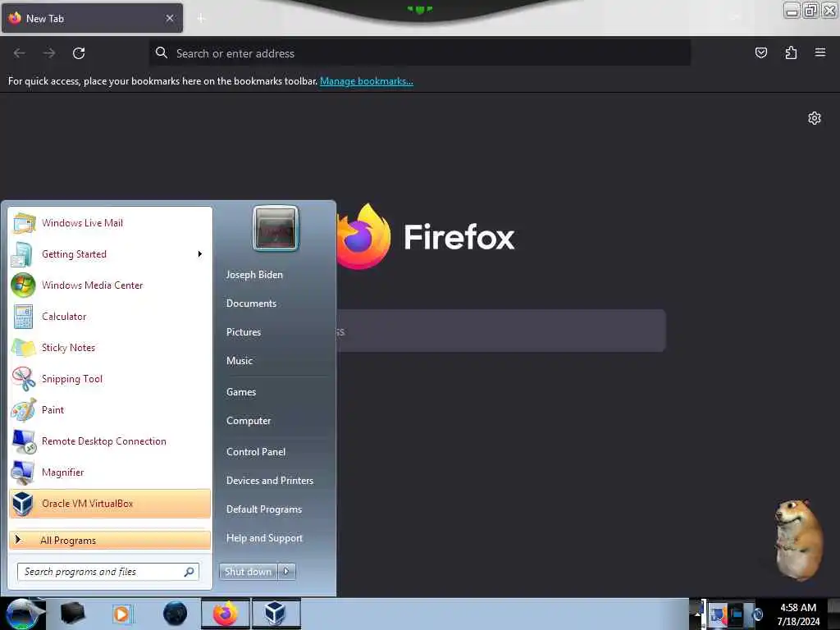
Task: Open Devices and Printers
Action: pos(270,481)
